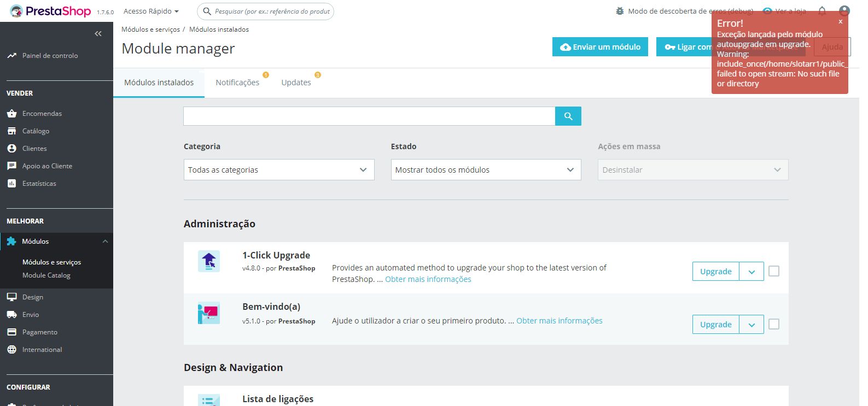The width and height of the screenshot is (868, 406).
Task: Open the Todas as categorias dropdown
Action: point(279,170)
